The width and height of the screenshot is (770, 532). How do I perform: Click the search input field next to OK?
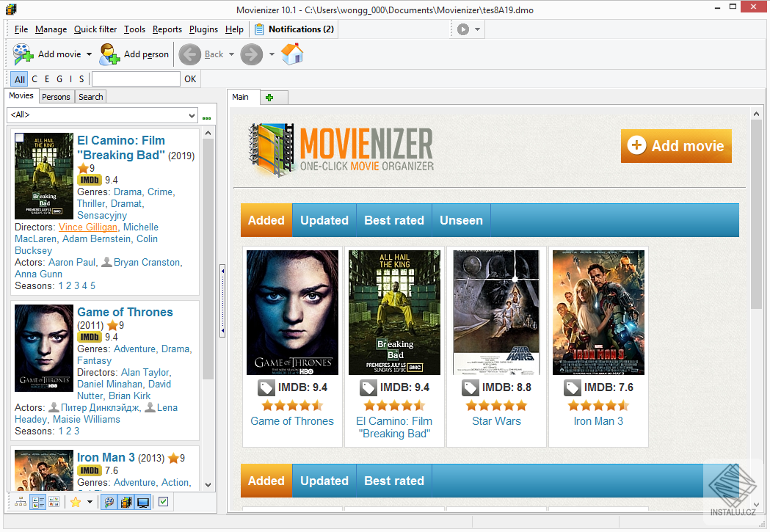[x=136, y=79]
